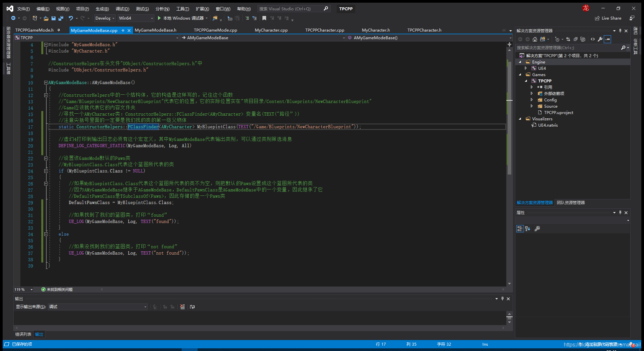Open the 119 % zoom level dropdown
This screenshot has height=351, width=644.
point(24,290)
